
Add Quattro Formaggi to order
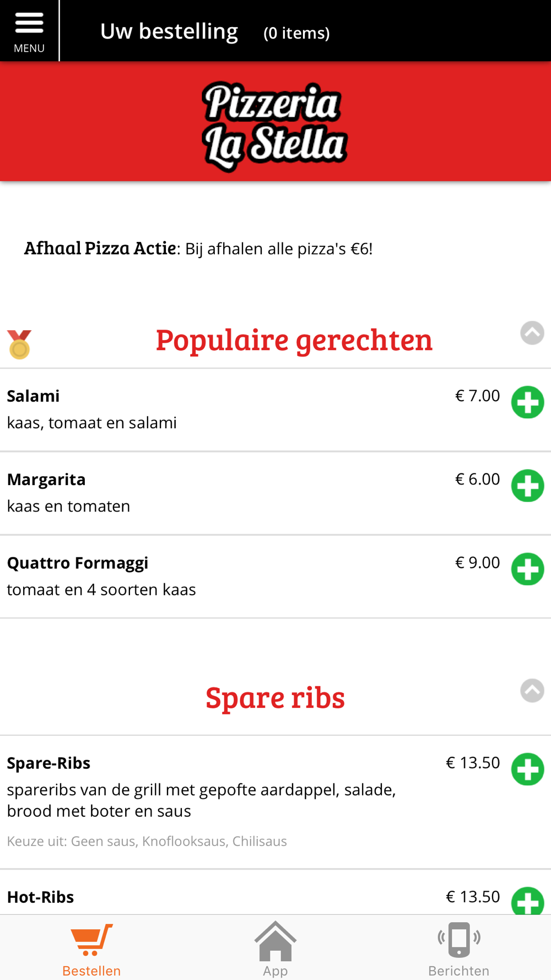click(527, 569)
